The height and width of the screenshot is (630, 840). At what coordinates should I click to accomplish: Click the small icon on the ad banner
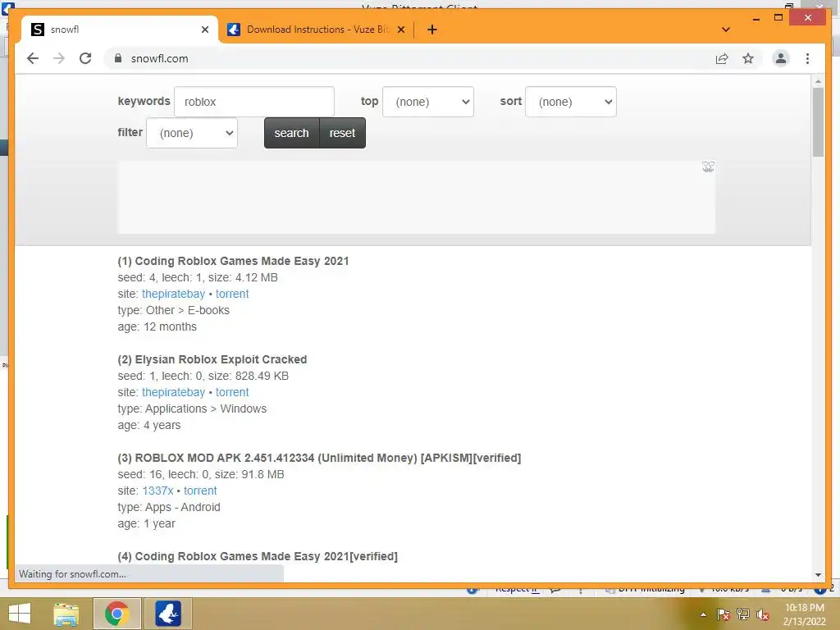coord(708,167)
